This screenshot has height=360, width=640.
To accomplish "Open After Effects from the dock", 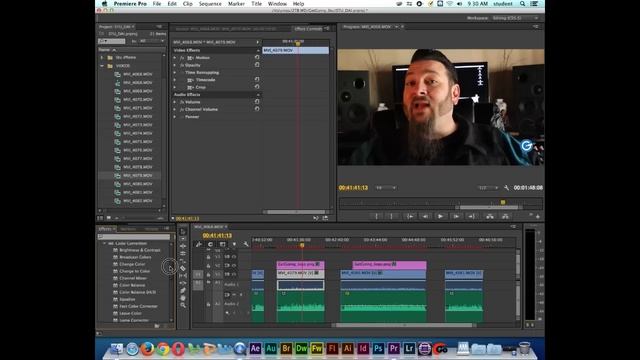I will tap(256, 349).
